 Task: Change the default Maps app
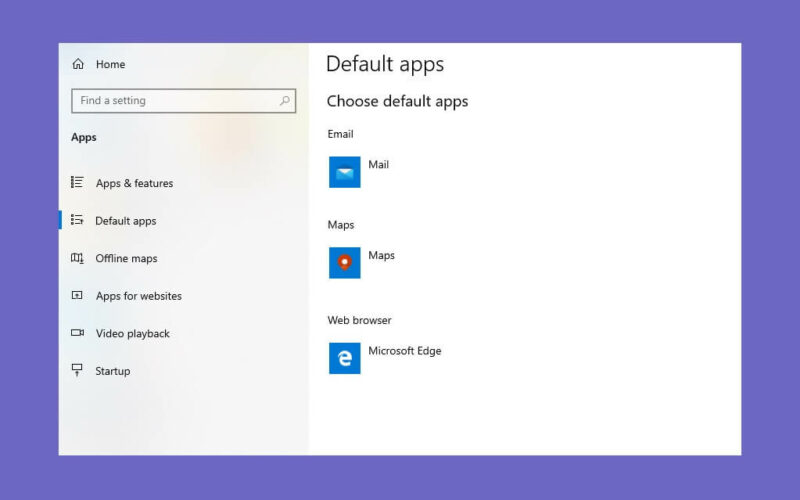coord(381,255)
